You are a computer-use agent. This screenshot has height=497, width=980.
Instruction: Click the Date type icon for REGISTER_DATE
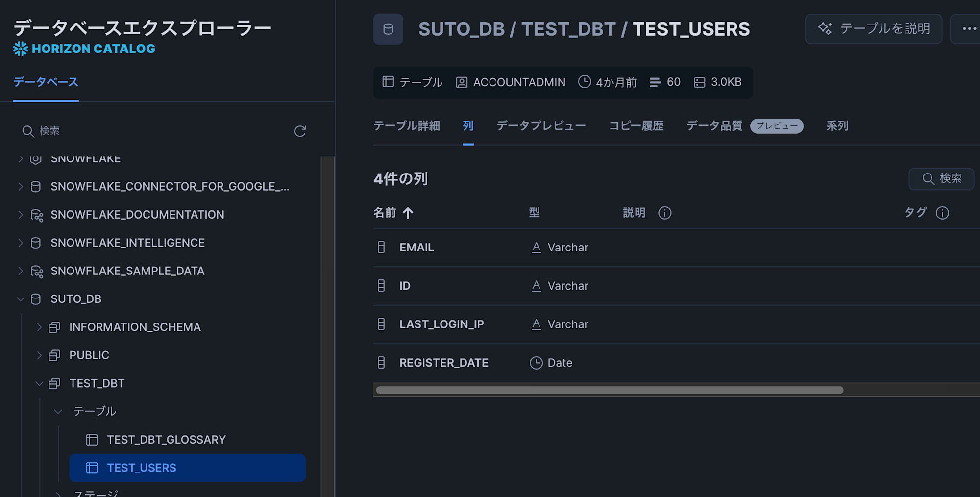coord(536,363)
